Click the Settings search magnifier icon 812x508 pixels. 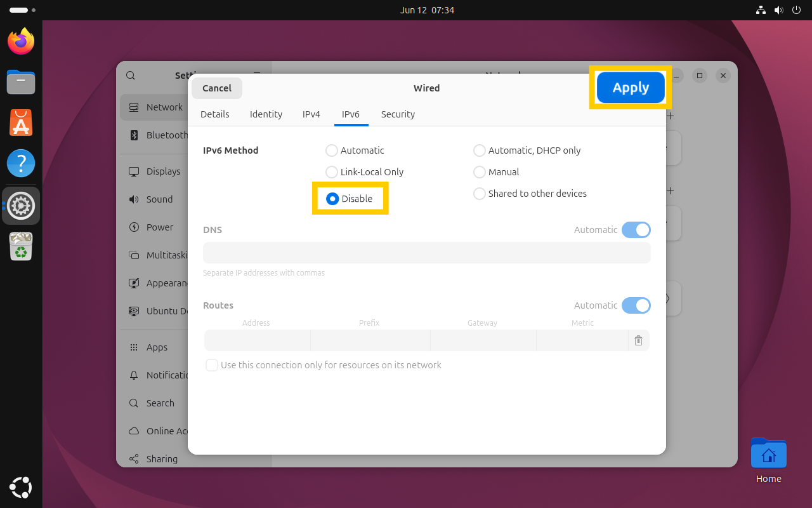click(131, 76)
